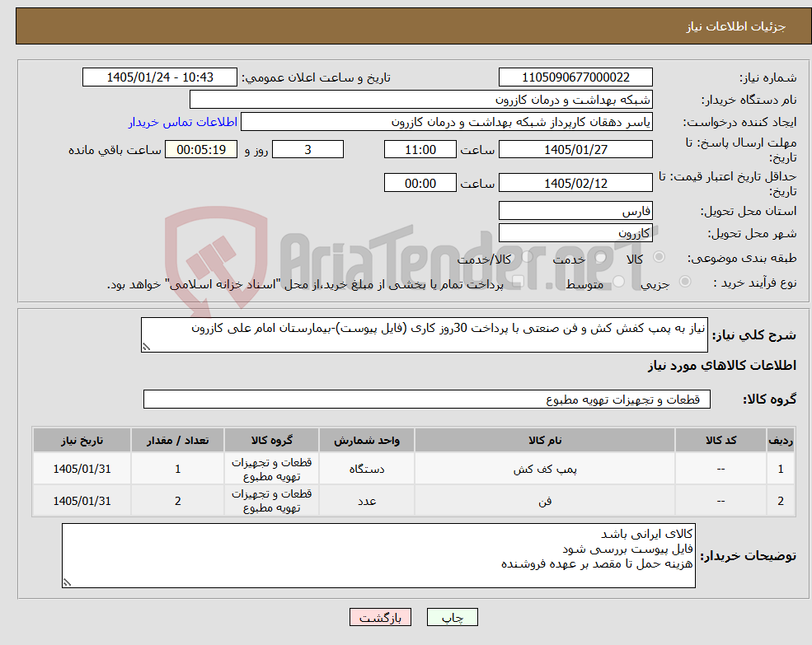Click the announcement date field 1405/01/24 - 10:43
The image size is (812, 645).
click(159, 77)
